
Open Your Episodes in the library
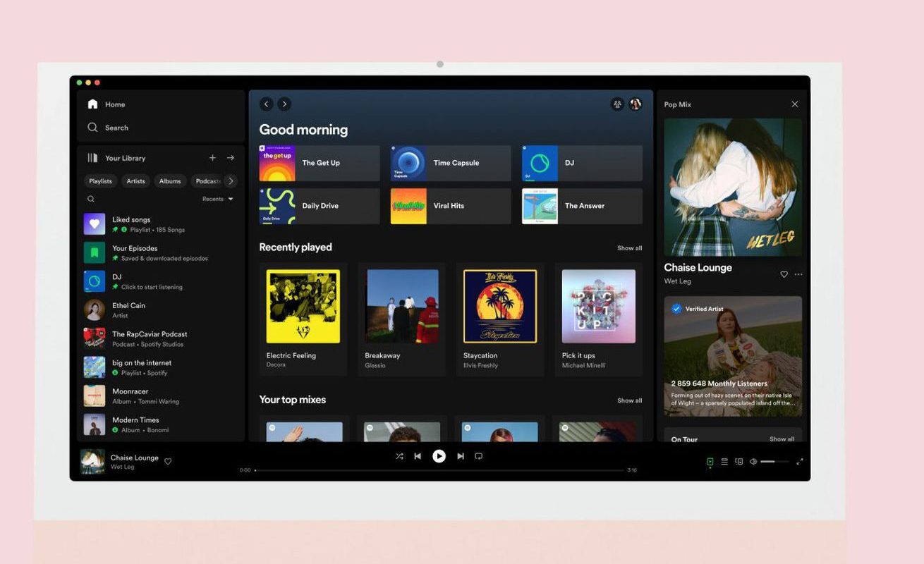[x=161, y=253]
